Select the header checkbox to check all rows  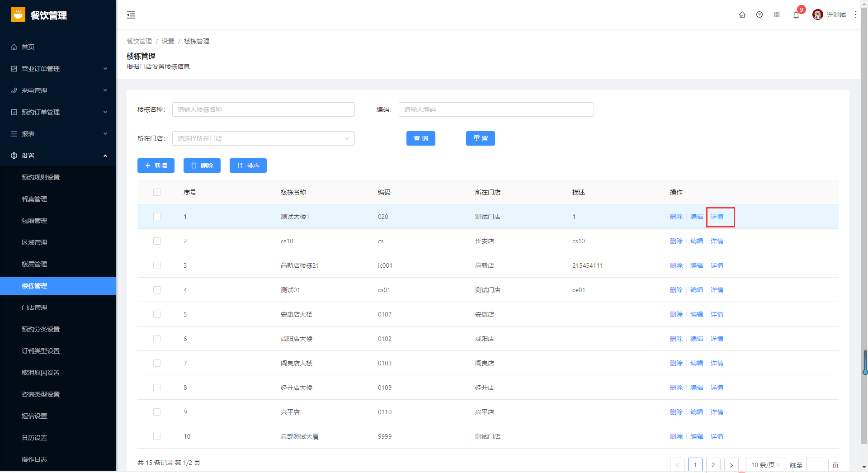[157, 192]
